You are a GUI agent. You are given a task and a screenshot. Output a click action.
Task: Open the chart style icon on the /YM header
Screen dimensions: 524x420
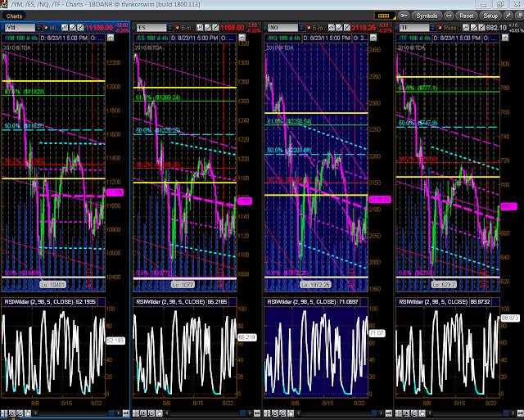(65, 27)
